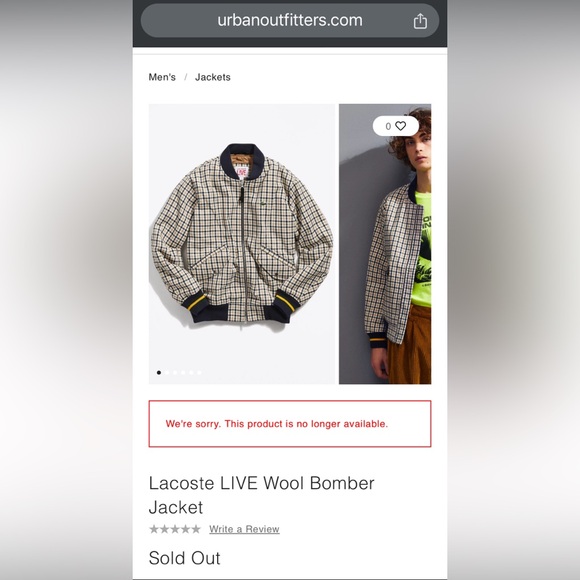580x580 pixels.
Task: Select the fifth carousel dot indicator
Action: (x=191, y=372)
